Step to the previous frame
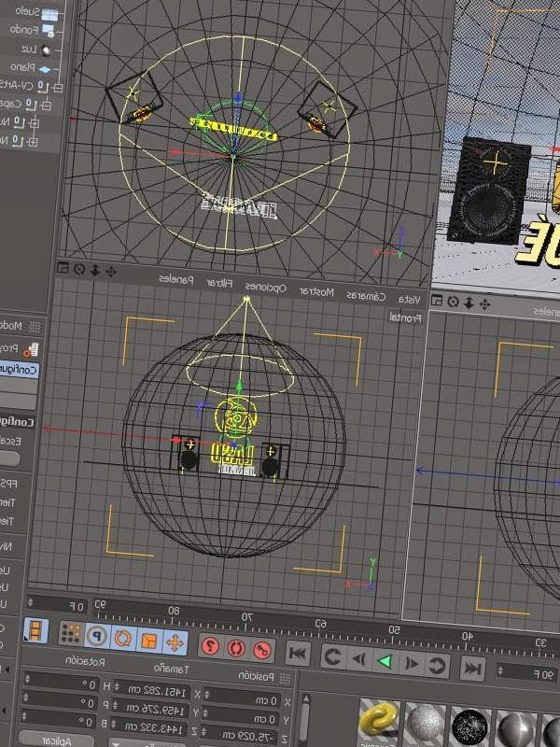Viewport: 560px width, 747px height. click(411, 664)
